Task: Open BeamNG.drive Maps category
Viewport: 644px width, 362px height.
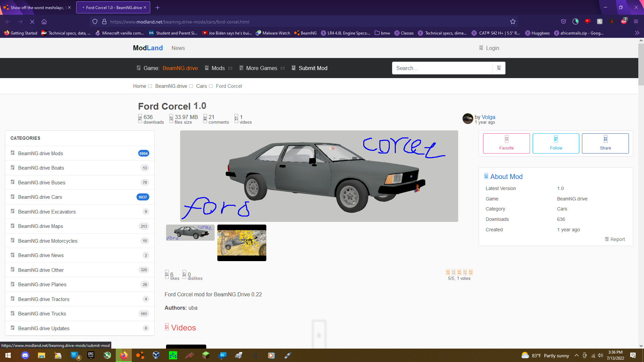Action: tap(80, 226)
